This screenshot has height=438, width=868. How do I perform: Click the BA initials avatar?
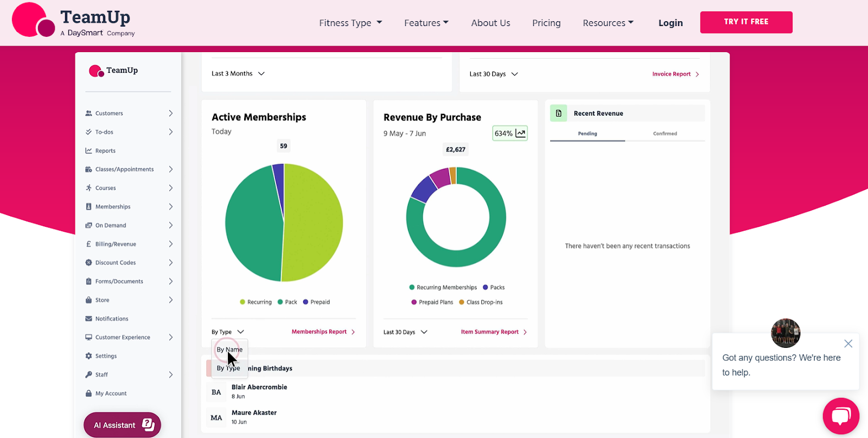[216, 392]
